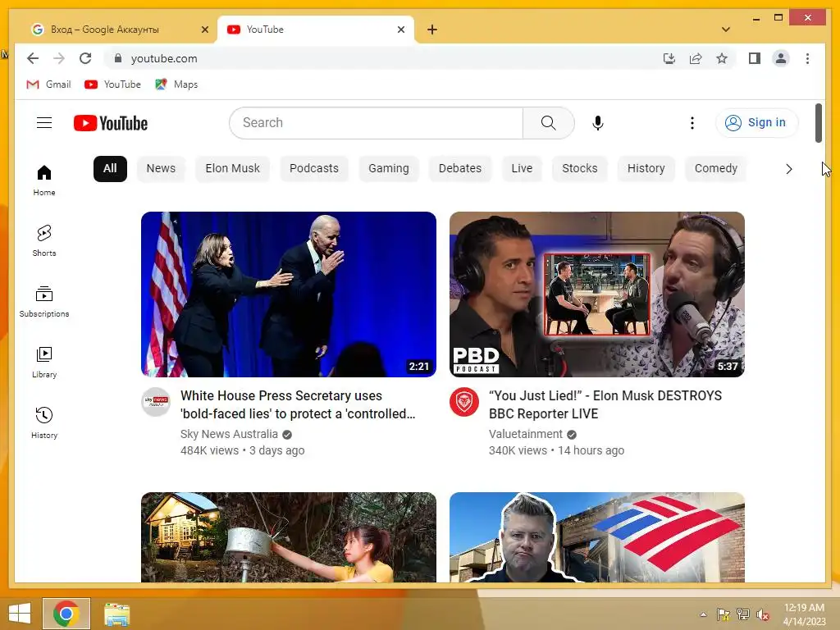Screen dimensions: 840x630
Task: Select the History filter chip
Action: click(646, 168)
